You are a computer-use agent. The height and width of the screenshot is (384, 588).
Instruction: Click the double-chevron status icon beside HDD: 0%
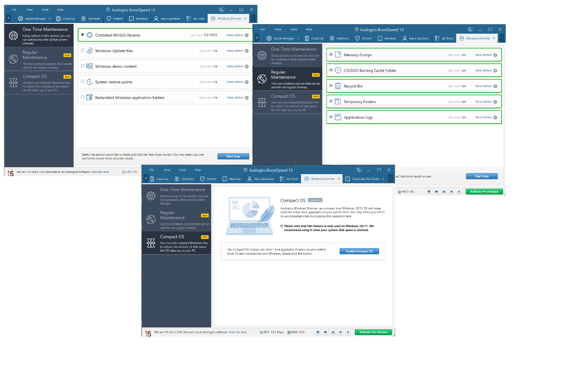point(459,191)
